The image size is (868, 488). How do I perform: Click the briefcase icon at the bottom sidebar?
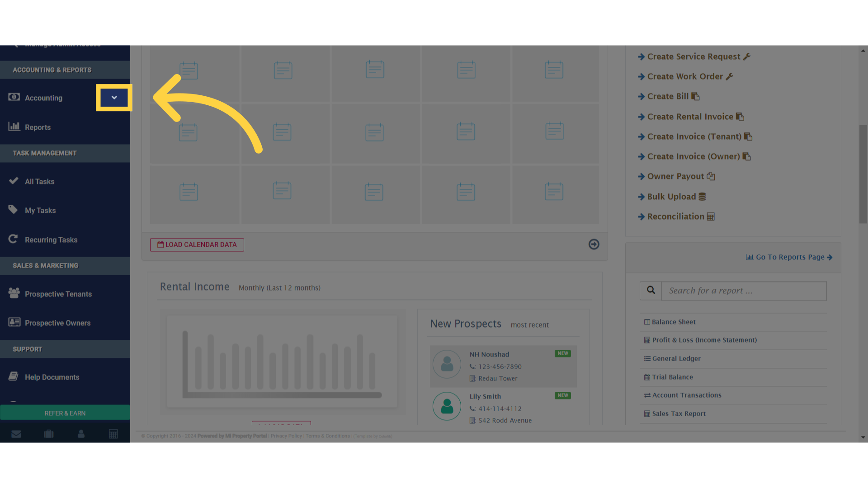pos(48,433)
